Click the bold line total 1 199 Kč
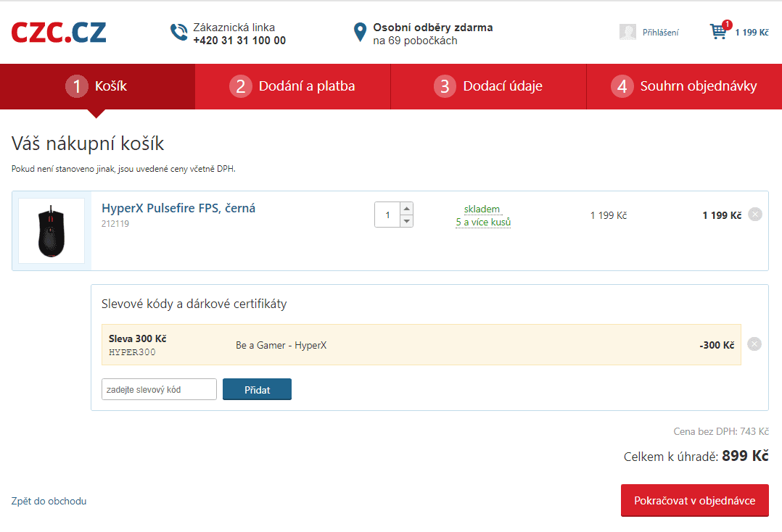This screenshot has height=532, width=782. pos(723,215)
